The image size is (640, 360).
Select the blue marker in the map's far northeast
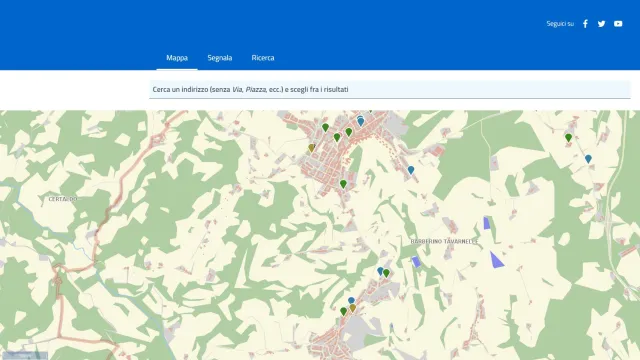coord(588,159)
